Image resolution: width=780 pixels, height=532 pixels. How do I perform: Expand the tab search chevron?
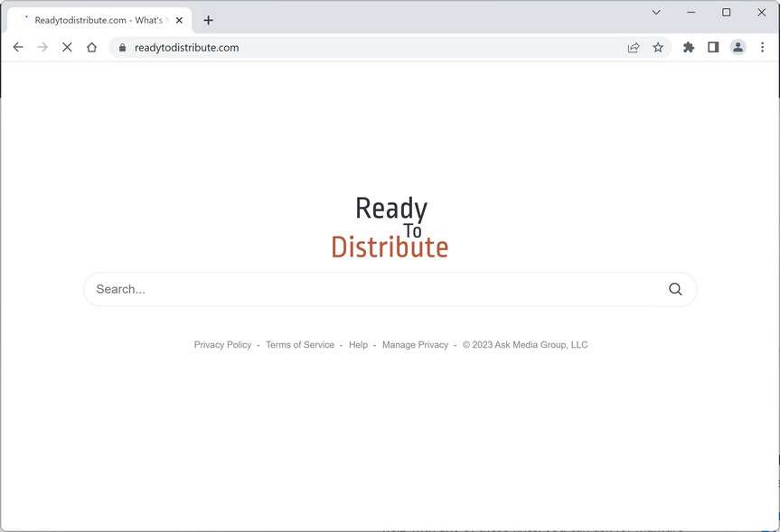(x=656, y=13)
